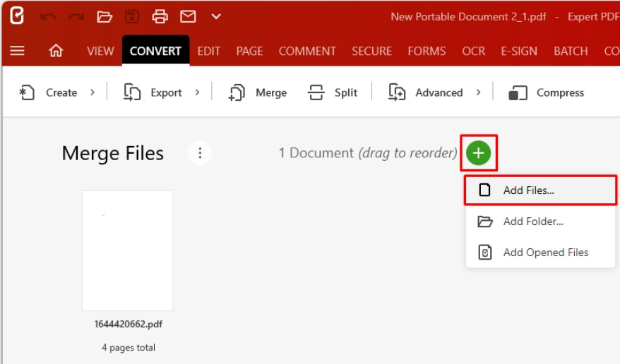Print the document using the printer icon

[x=160, y=16]
